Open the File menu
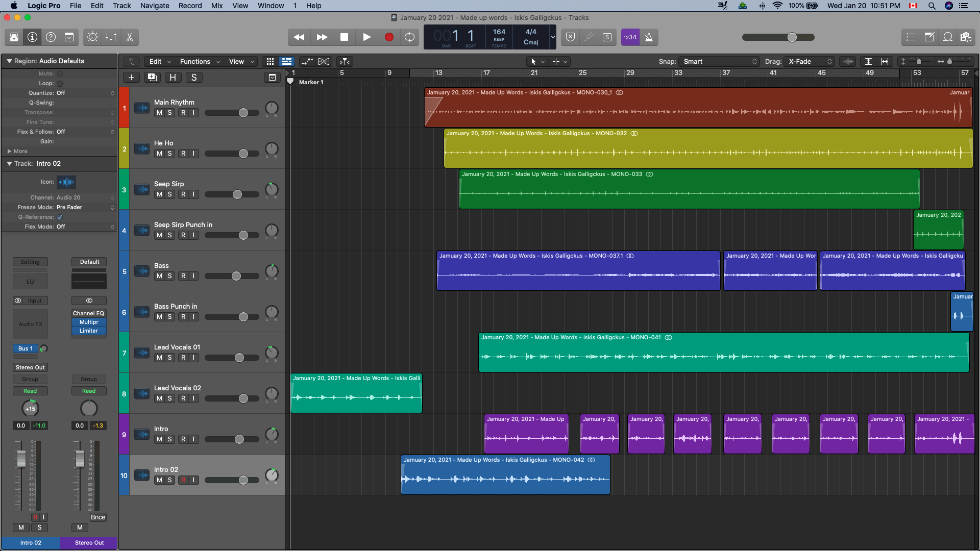 pyautogui.click(x=76, y=6)
